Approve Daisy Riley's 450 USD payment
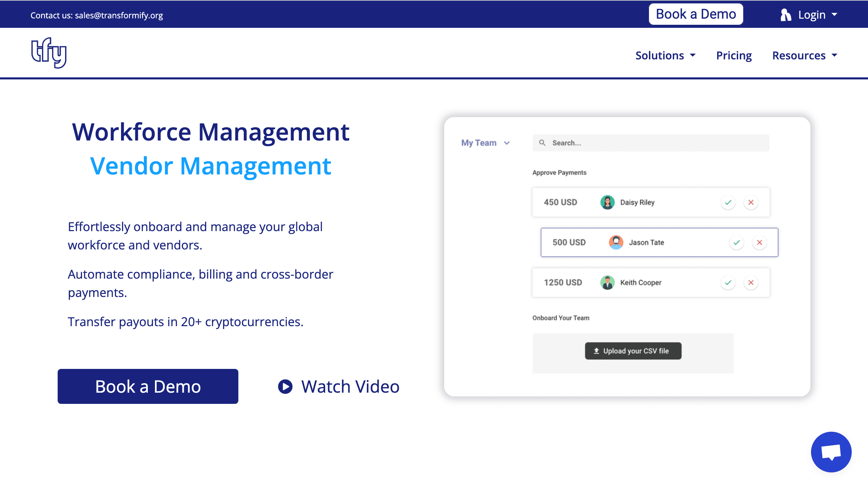 728,203
